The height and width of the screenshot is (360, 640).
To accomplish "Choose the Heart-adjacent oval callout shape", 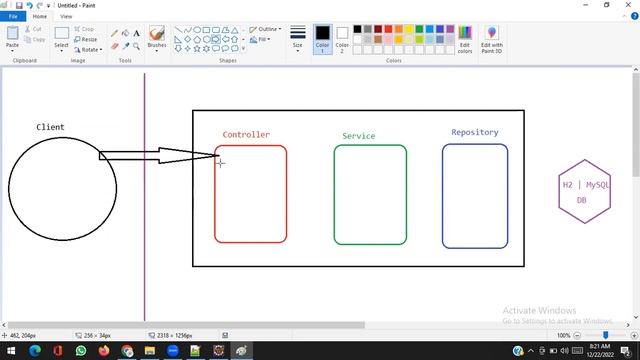I will tap(225, 49).
